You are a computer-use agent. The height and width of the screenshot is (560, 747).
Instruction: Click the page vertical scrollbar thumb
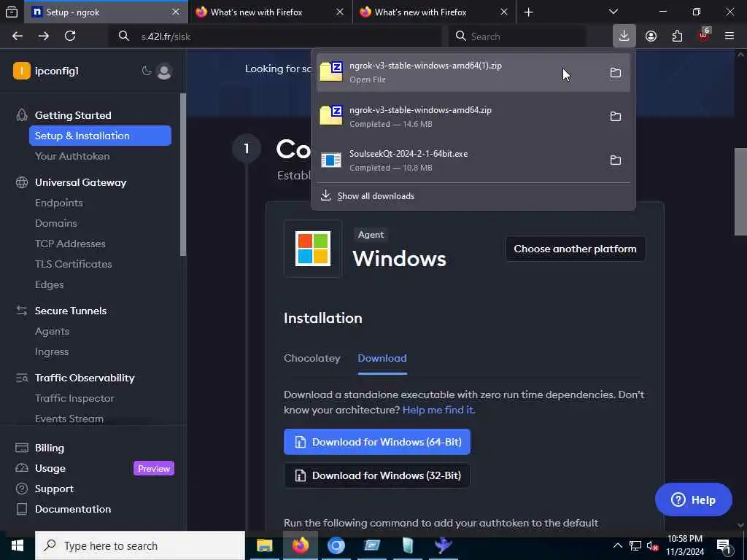click(x=740, y=192)
